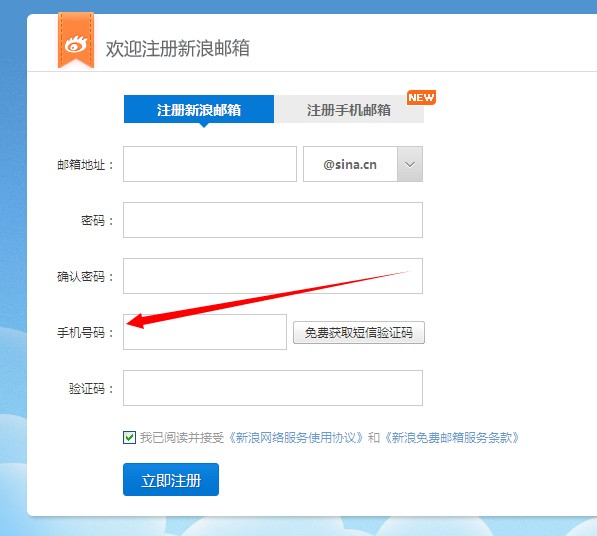
Task: Click the 手机号码 phone number field
Action: point(205,332)
